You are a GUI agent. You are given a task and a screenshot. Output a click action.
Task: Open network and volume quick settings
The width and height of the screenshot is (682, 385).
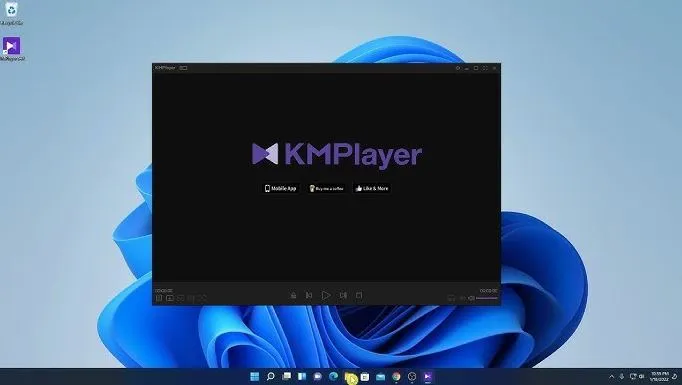[637, 376]
